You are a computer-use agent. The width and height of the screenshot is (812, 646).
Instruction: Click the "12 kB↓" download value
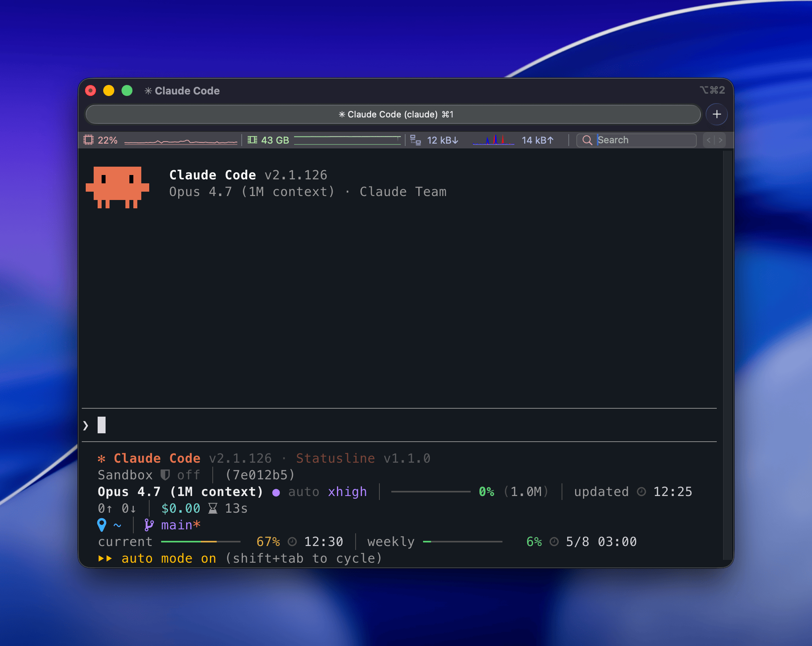443,140
